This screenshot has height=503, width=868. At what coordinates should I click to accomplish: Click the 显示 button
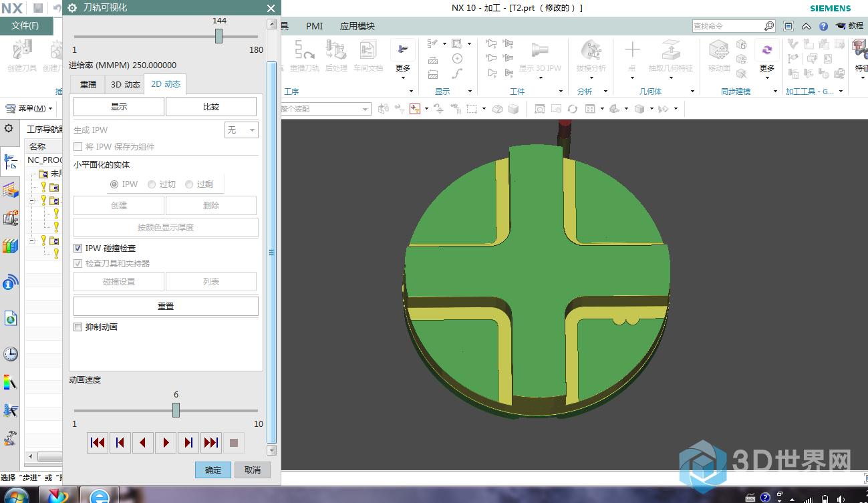point(118,107)
